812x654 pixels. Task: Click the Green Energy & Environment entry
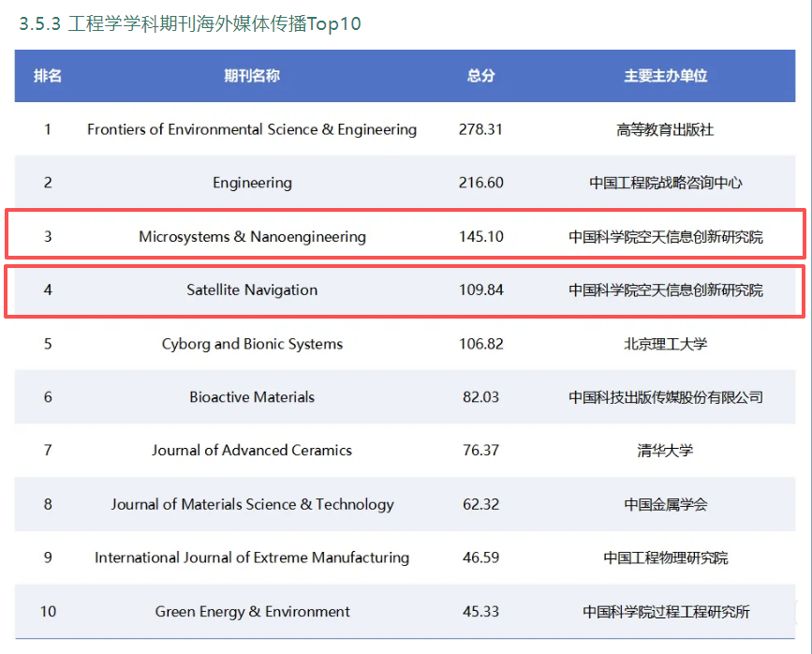pos(252,612)
